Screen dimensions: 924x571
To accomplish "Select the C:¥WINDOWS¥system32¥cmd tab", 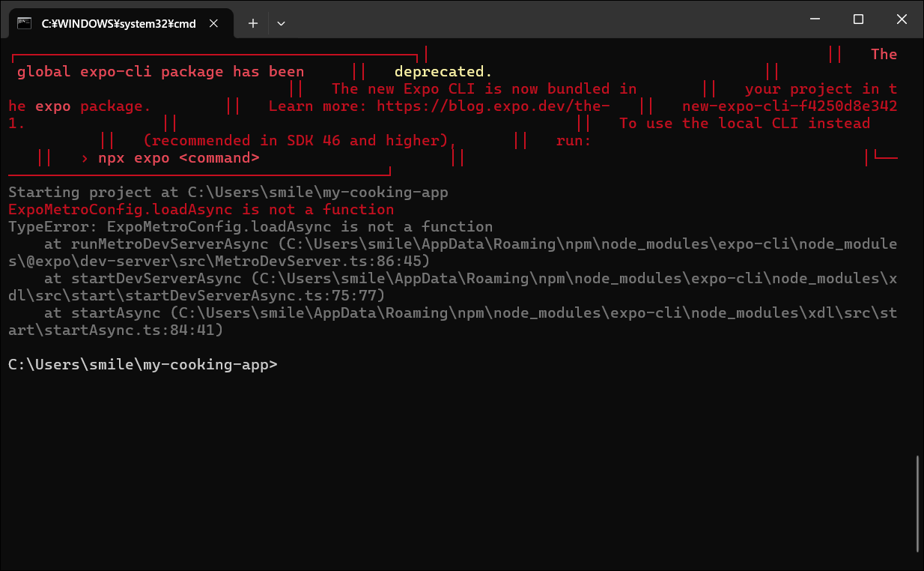I will tap(120, 23).
